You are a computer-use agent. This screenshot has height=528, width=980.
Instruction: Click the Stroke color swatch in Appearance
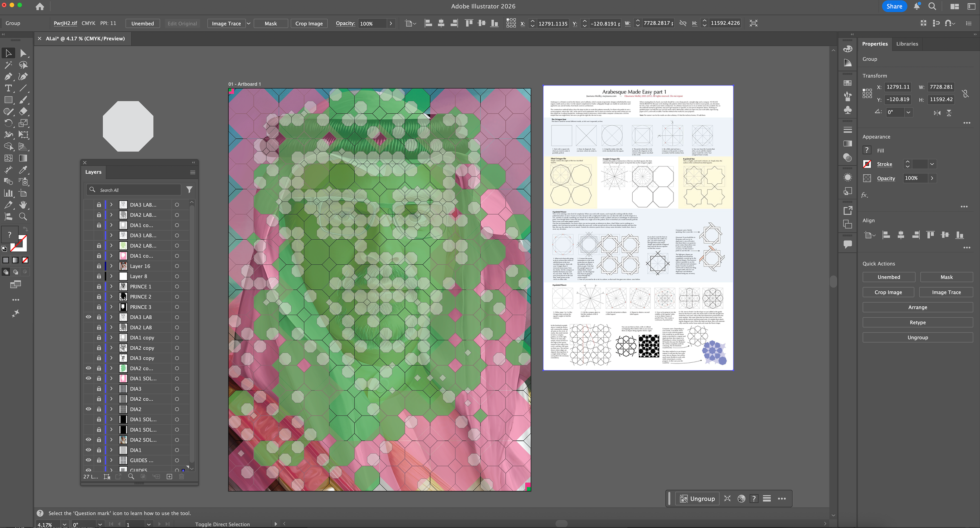(867, 164)
